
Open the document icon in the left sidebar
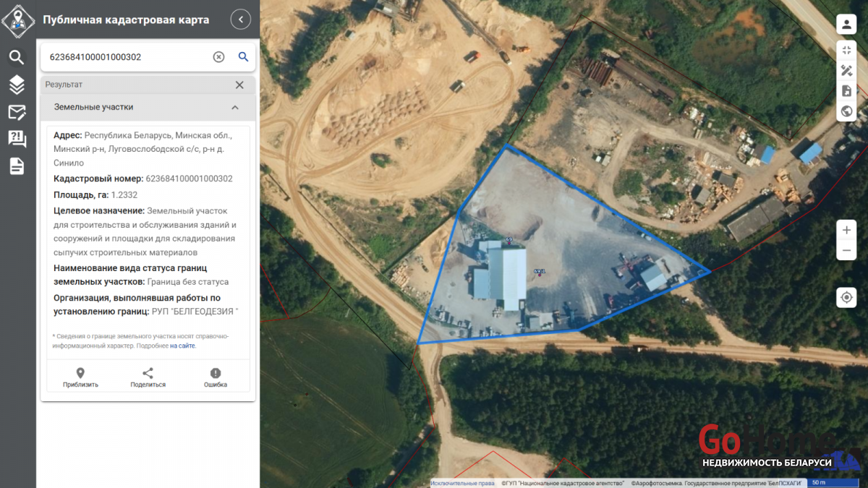pyautogui.click(x=17, y=166)
